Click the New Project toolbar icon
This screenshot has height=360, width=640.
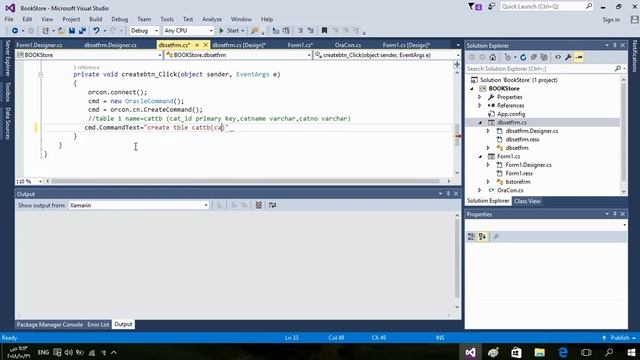pyautogui.click(x=45, y=31)
